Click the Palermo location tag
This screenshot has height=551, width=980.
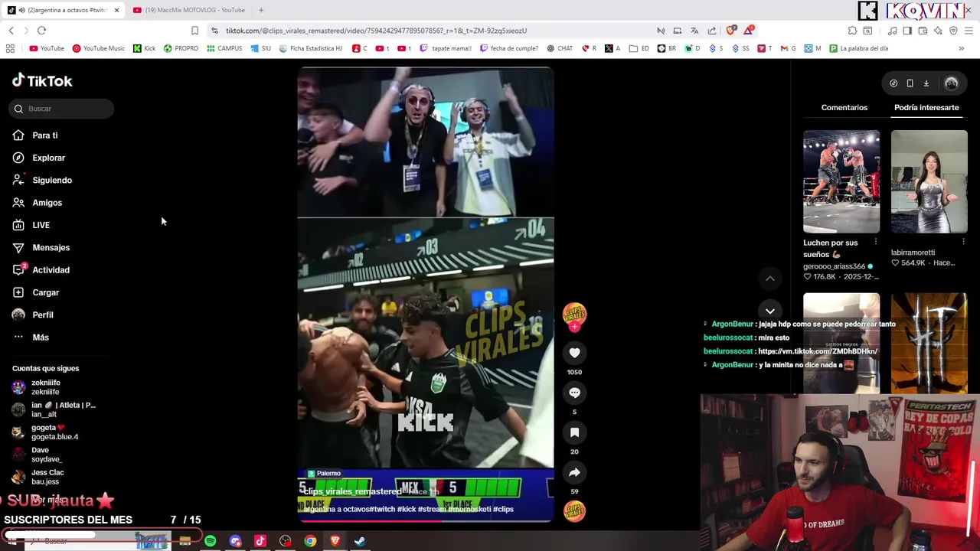325,474
